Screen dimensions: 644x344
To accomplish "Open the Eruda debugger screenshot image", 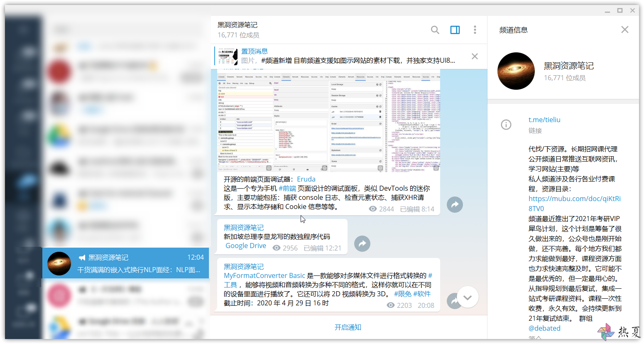I will (x=328, y=120).
